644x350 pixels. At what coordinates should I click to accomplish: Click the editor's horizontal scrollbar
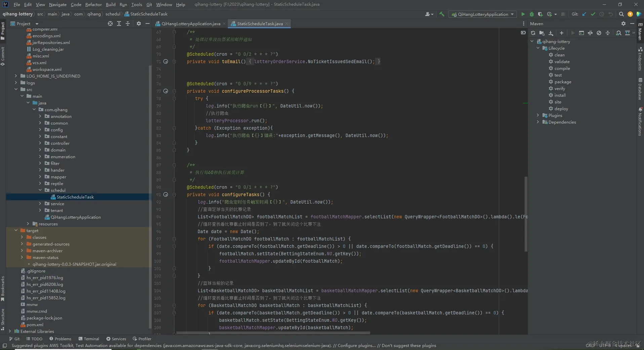[273, 333]
